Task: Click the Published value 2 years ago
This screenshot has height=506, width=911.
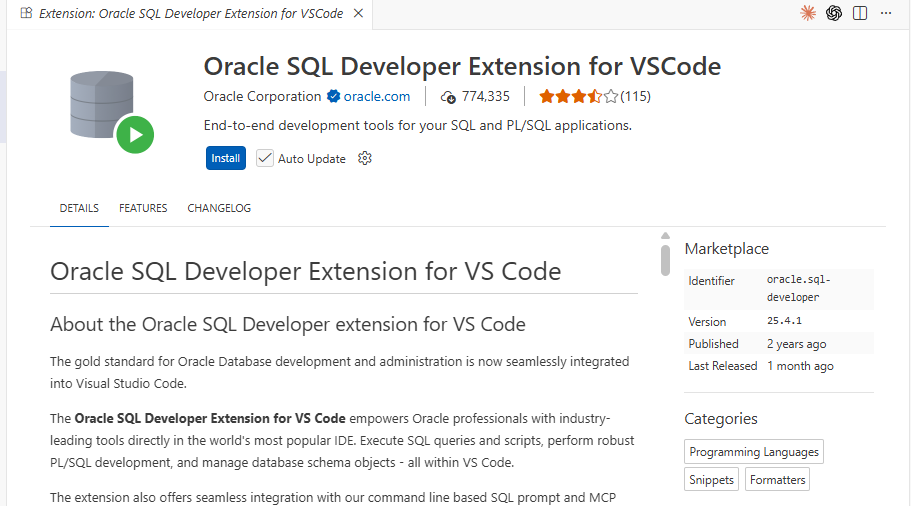Action: click(x=796, y=344)
